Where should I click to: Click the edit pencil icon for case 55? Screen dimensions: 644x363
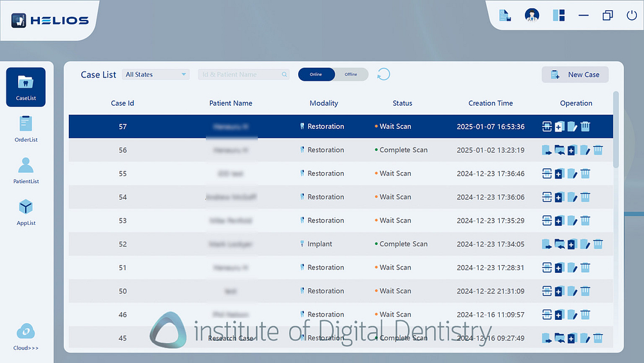pos(572,174)
